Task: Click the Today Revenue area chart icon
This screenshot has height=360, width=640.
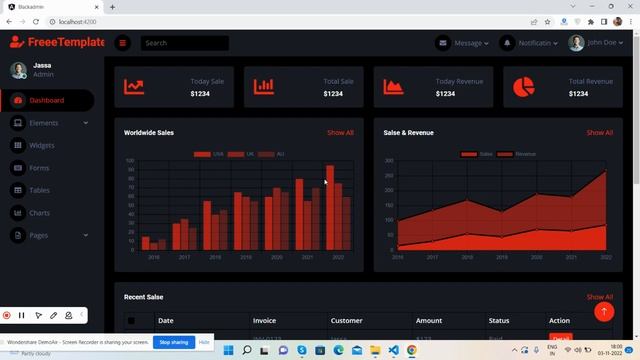Action: click(393, 87)
